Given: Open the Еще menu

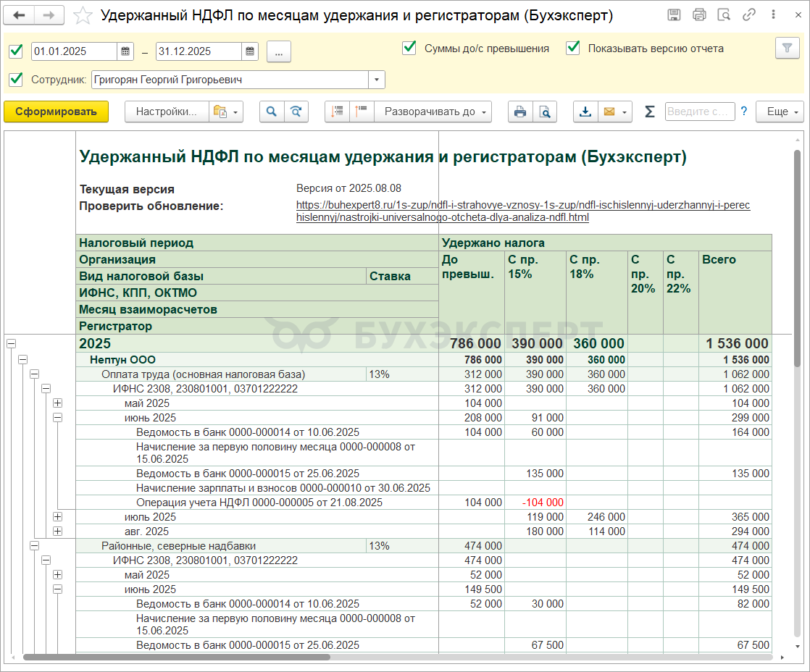Looking at the screenshot, I should (x=780, y=112).
